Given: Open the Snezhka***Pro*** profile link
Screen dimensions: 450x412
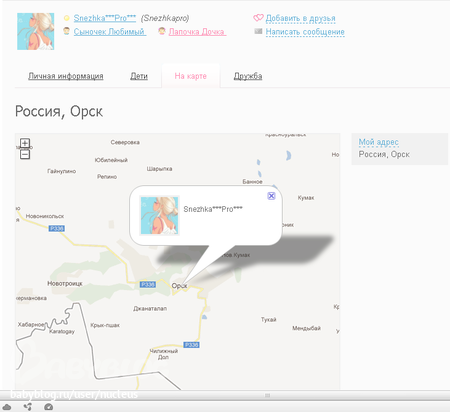Looking at the screenshot, I should (x=105, y=18).
